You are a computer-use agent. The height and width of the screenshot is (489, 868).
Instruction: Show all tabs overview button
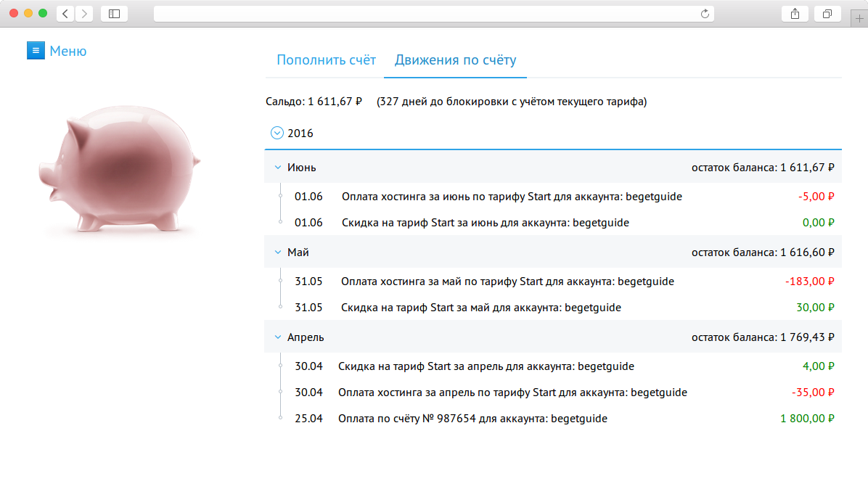[x=827, y=14]
